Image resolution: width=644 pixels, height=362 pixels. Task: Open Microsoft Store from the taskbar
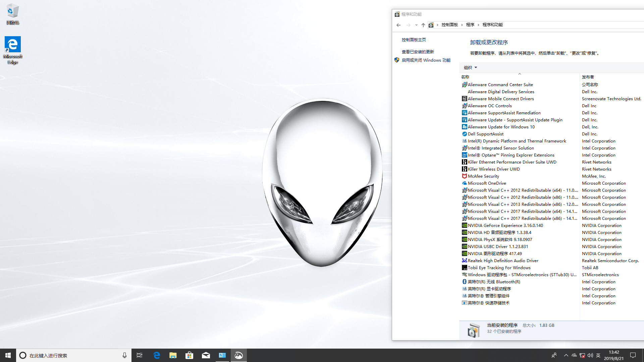[x=189, y=355]
